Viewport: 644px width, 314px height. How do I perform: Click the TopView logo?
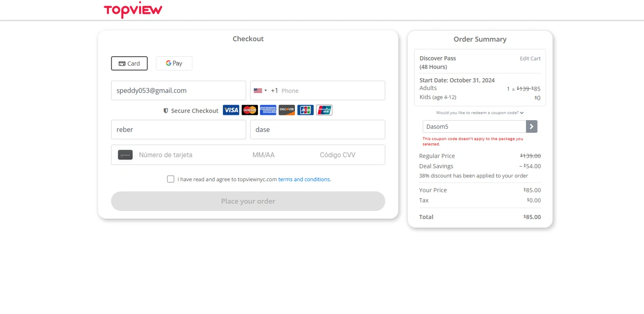tap(133, 9)
